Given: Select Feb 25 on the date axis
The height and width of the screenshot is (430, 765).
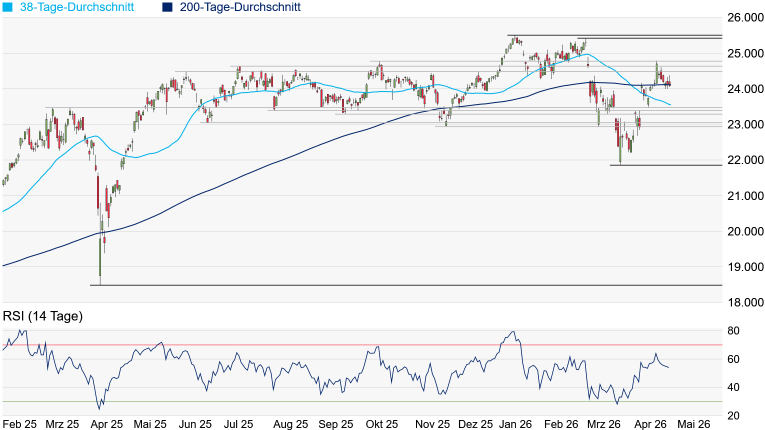Looking at the screenshot, I should pos(18,423).
